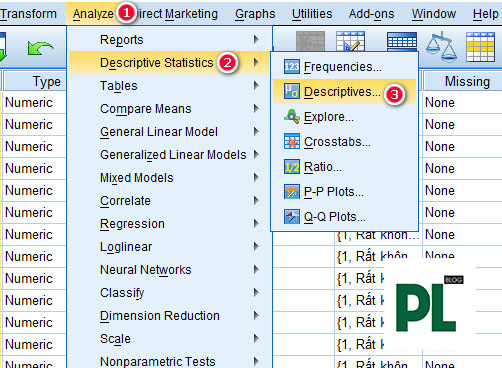
Task: Open the Window menu
Action: (434, 14)
